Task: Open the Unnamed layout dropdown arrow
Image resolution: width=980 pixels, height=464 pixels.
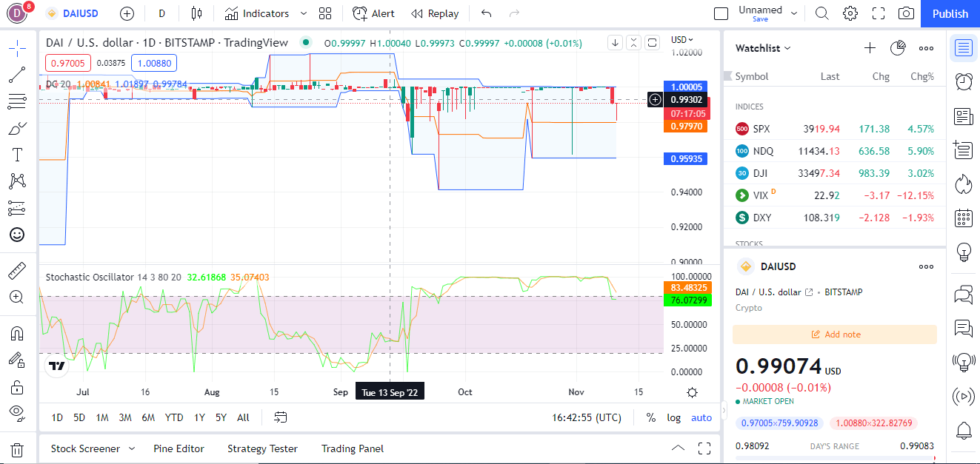Action: pyautogui.click(x=795, y=13)
